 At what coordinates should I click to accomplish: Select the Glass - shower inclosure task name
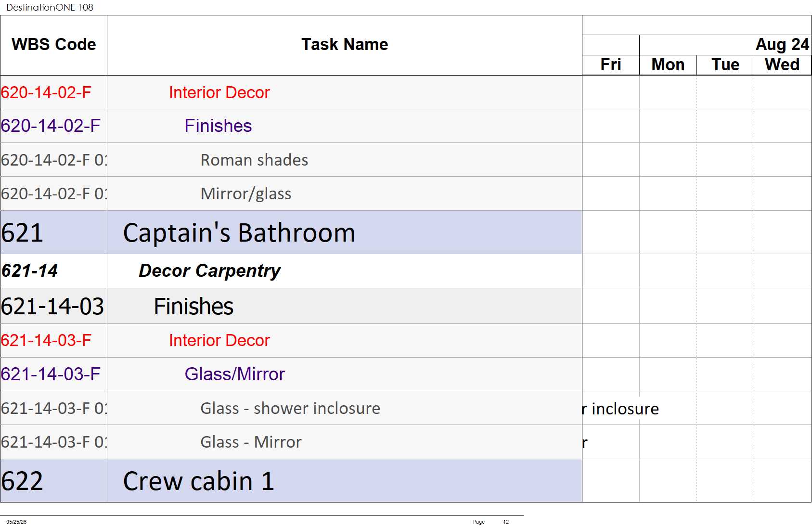click(x=290, y=408)
